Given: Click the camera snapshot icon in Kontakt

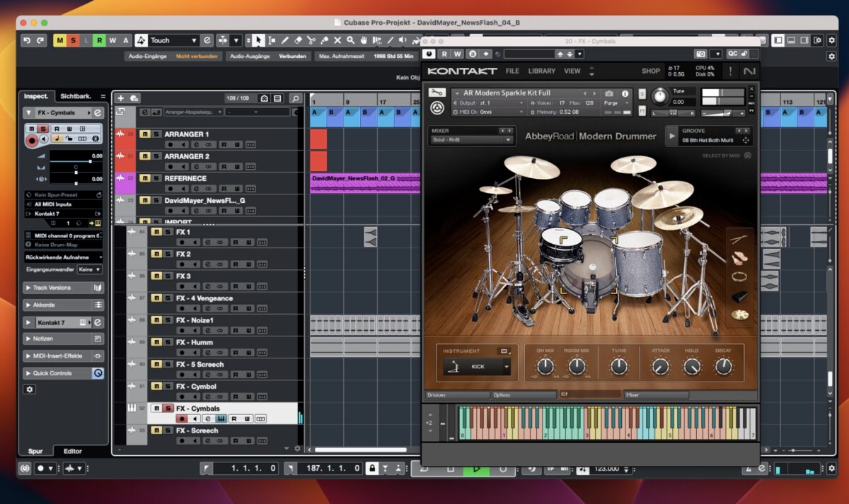Looking at the screenshot, I should click(x=608, y=94).
